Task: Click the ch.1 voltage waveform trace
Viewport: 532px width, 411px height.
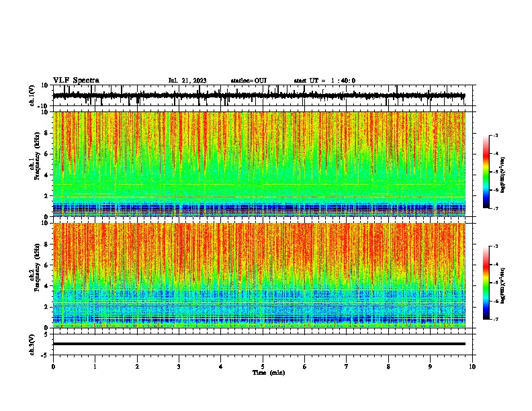Action: [x=259, y=95]
